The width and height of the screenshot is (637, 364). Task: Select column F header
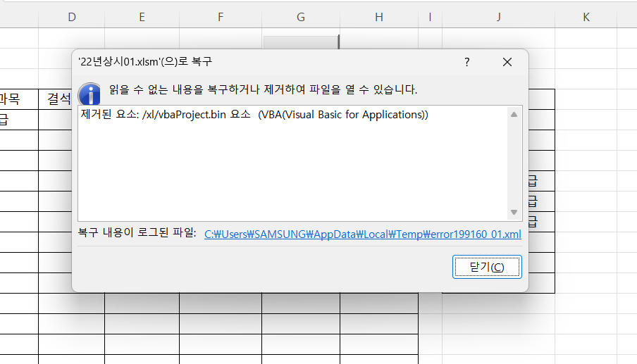point(221,17)
